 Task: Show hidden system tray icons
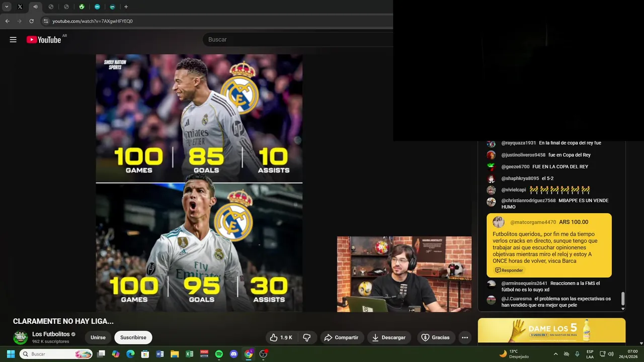pyautogui.click(x=555, y=354)
